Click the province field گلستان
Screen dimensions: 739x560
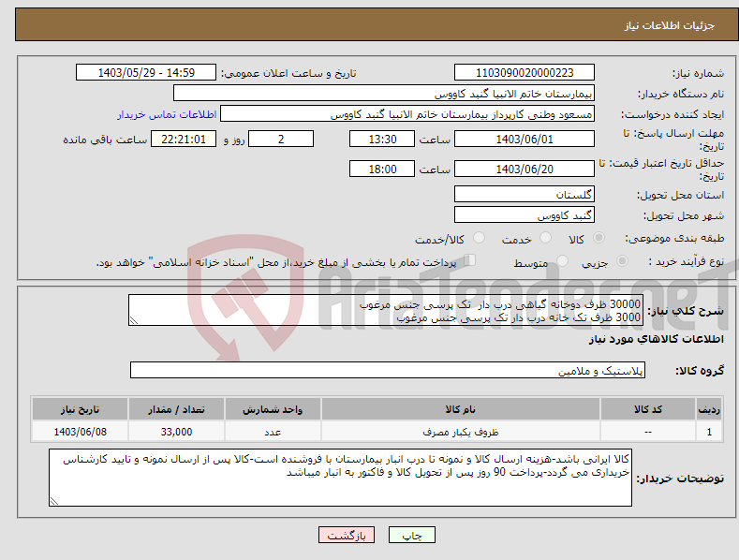coord(525,194)
